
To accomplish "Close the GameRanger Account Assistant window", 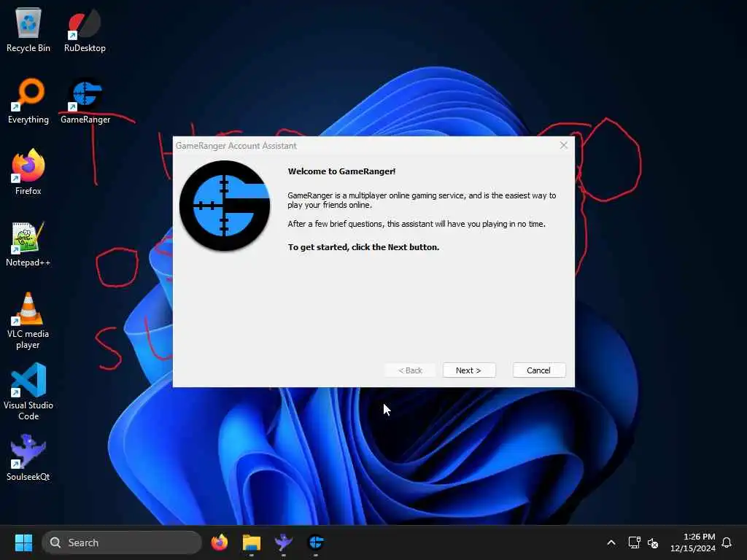I will click(564, 145).
